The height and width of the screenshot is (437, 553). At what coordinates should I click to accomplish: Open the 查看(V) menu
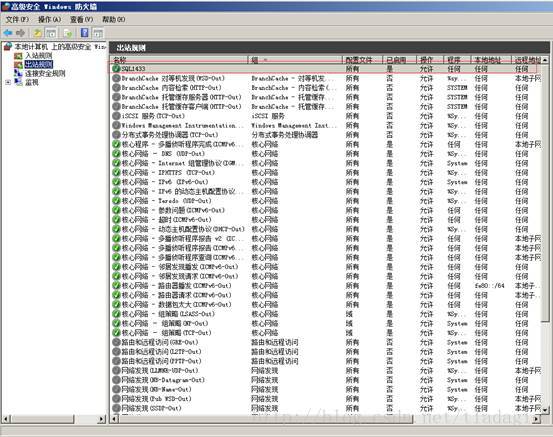(x=81, y=19)
